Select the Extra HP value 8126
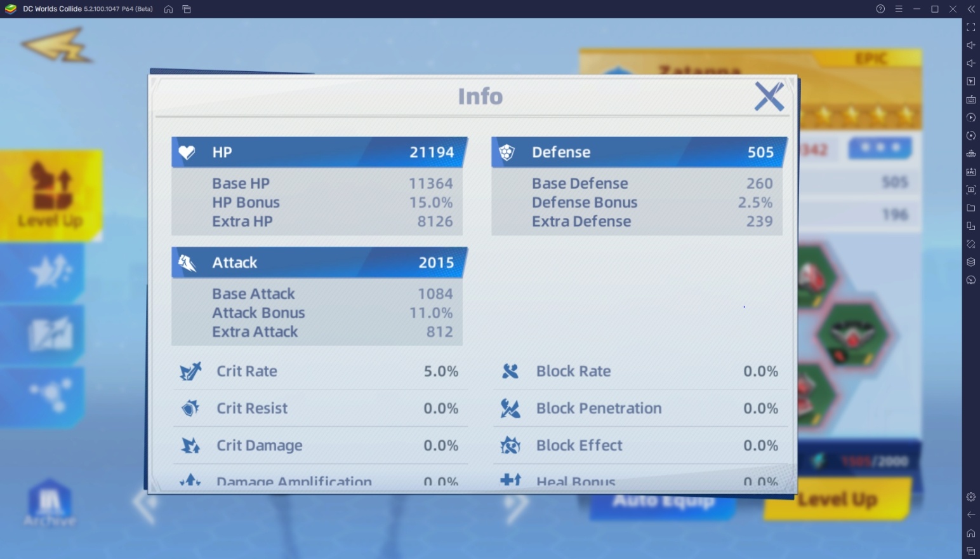Image resolution: width=980 pixels, height=559 pixels. (435, 222)
